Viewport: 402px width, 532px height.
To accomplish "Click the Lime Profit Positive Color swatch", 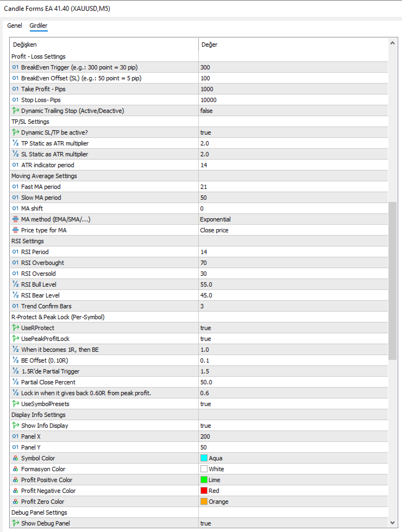I will (204, 480).
